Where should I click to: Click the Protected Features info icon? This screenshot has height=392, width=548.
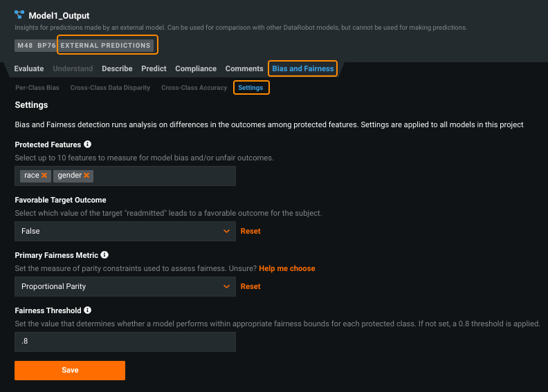pos(87,144)
